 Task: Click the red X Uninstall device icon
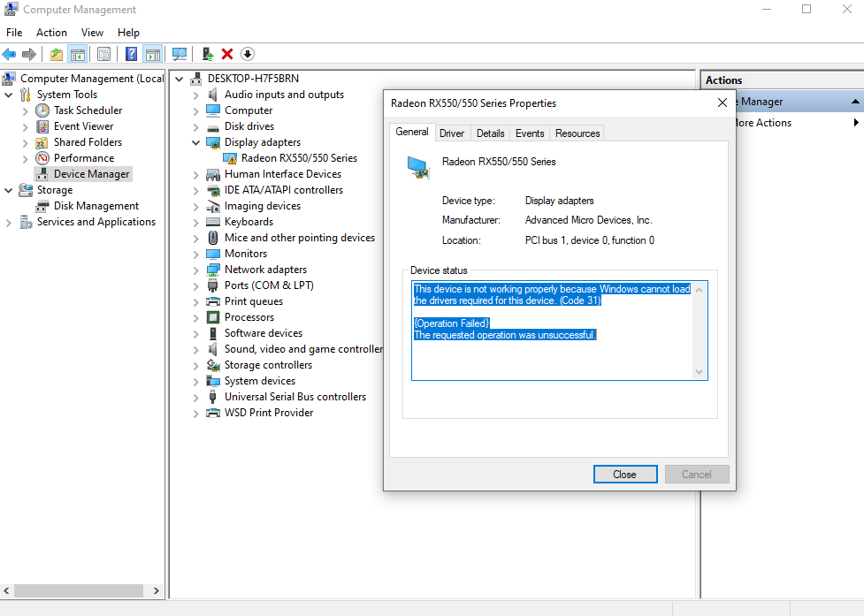pos(227,54)
